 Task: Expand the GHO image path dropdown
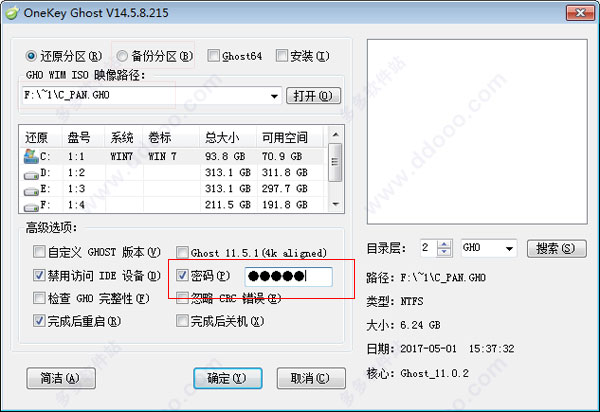(x=274, y=96)
